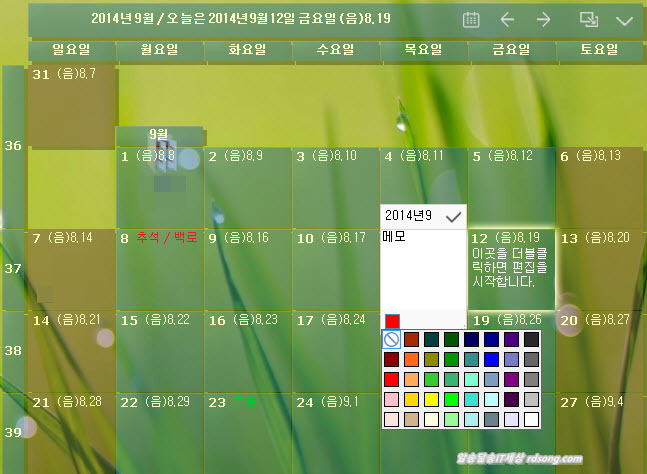Select the day 17 (음)8.24 cell
Screen dimensions: 647x474
click(335, 351)
